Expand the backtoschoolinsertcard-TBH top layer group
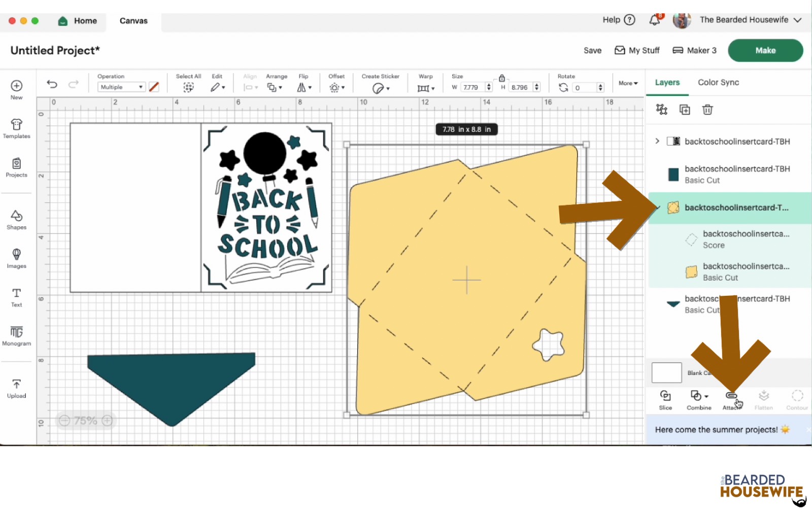812x516 pixels. pyautogui.click(x=657, y=141)
